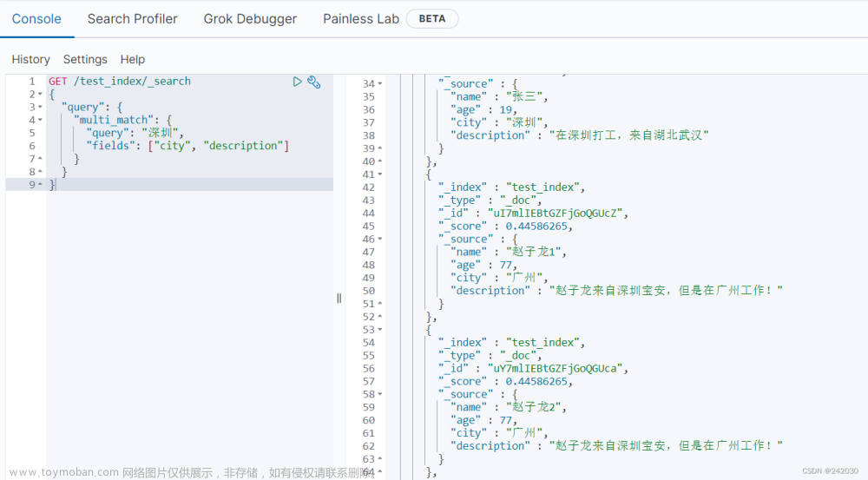The image size is (868, 480).
Task: Toggle fold marker at output line 39
Action: point(380,148)
